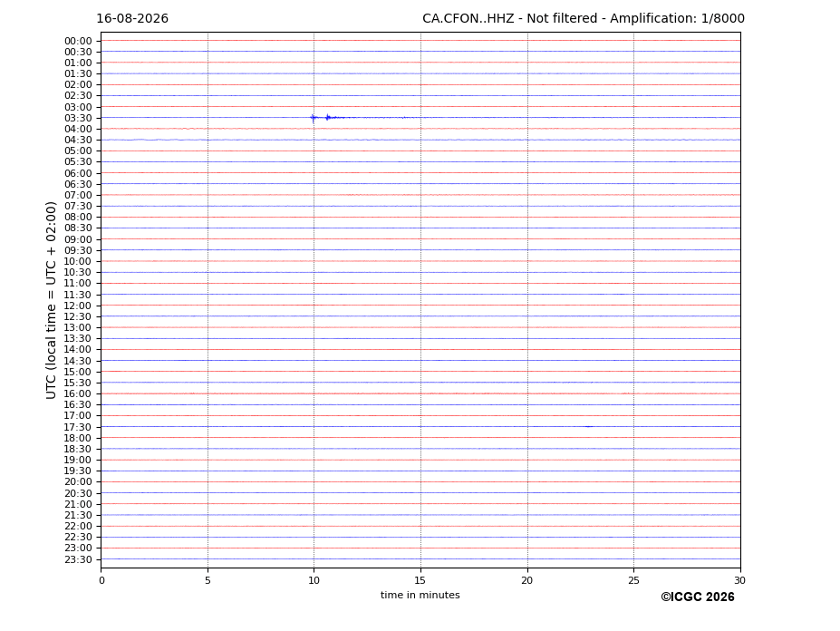Screen dimensions: 840x631
Task: Click the 15:30 time row label
Action: (78, 383)
